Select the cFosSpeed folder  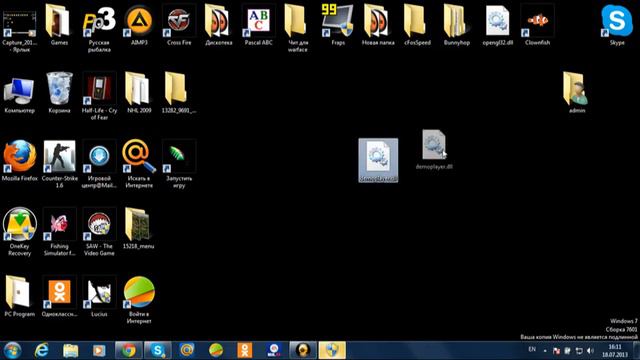tap(417, 25)
